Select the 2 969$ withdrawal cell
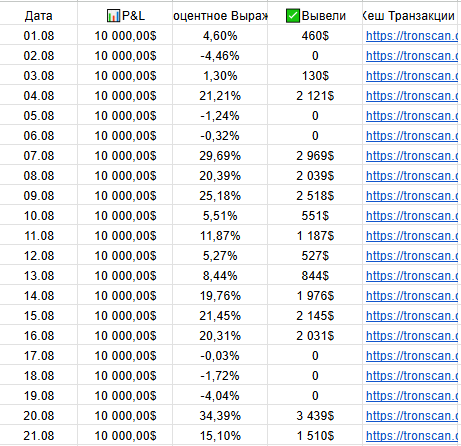This screenshot has width=461, height=446. 315,156
